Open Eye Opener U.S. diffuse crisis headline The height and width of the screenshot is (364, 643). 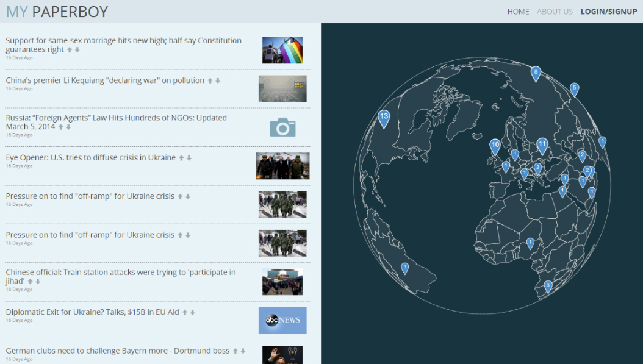click(91, 157)
